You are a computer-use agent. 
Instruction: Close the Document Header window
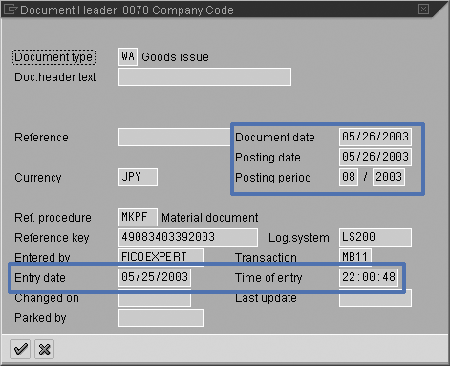point(423,9)
